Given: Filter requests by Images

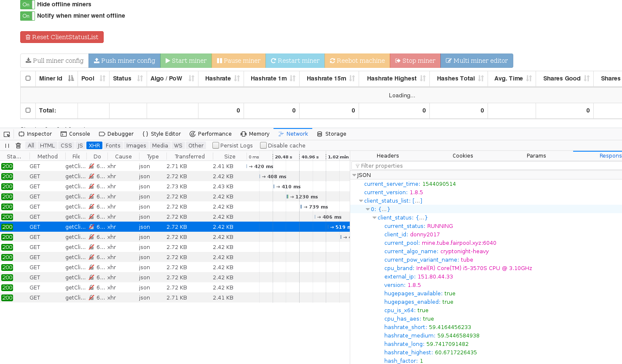Looking at the screenshot, I should click(136, 146).
